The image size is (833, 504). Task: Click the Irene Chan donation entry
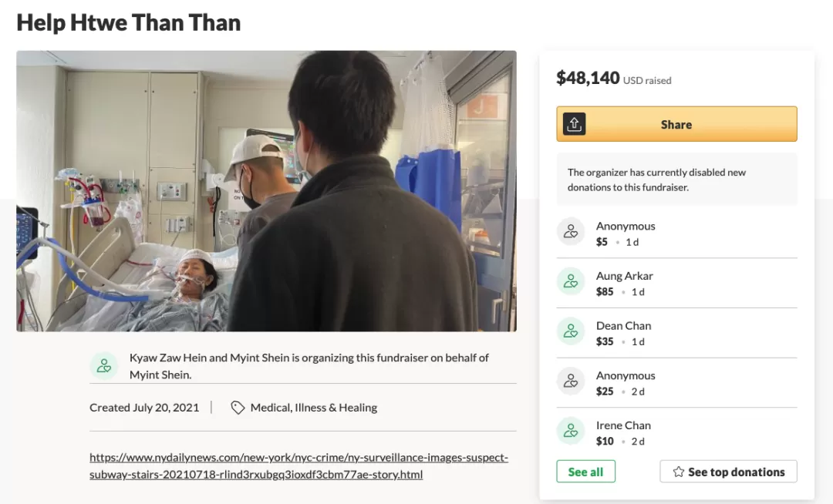click(x=677, y=433)
